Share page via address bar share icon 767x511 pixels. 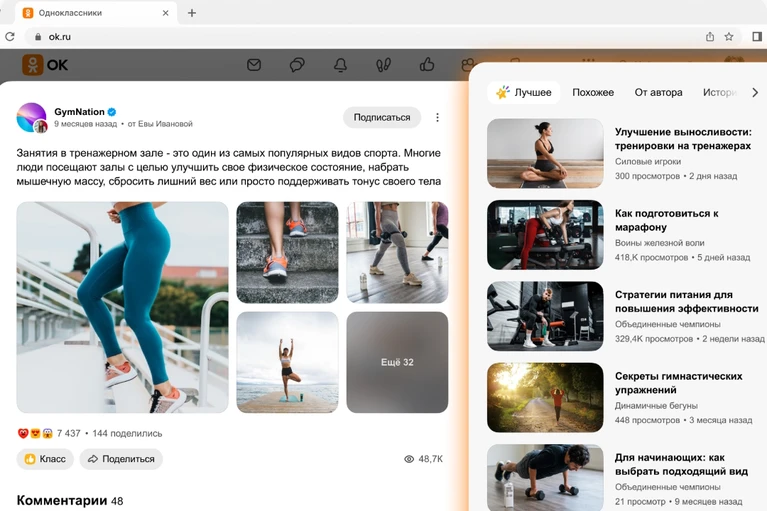tap(710, 37)
